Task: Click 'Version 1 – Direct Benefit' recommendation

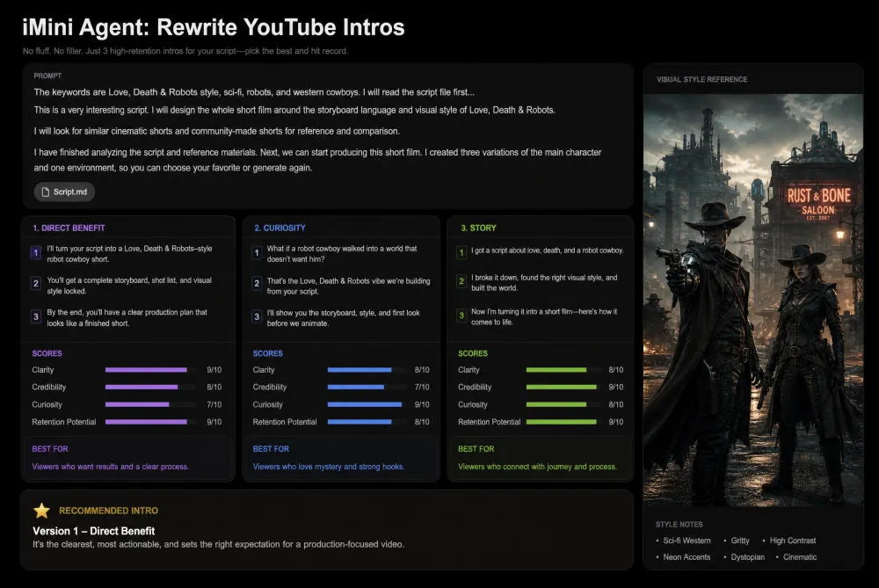Action: tap(94, 531)
